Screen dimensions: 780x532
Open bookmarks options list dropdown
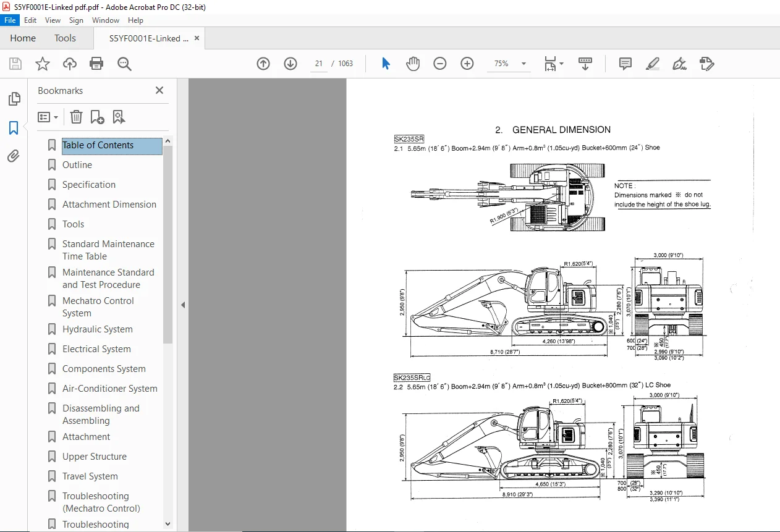pyautogui.click(x=48, y=117)
